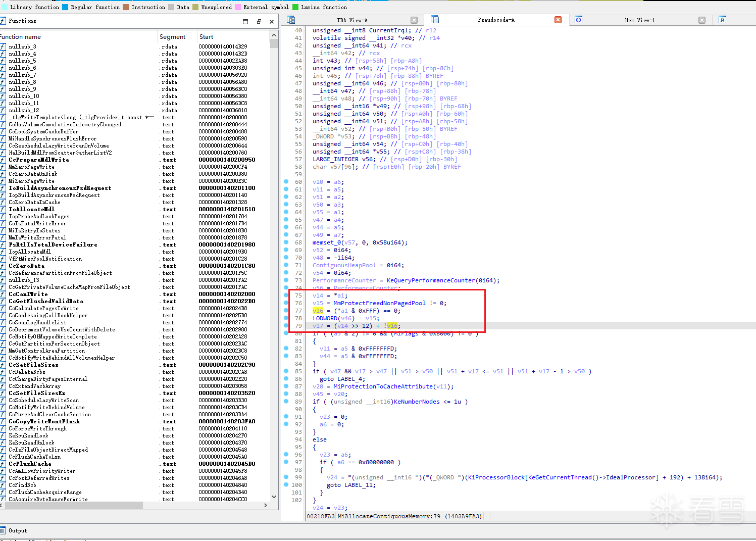The image size is (756, 541).
Task: Float the Functions panel with the restore icon
Action: tap(259, 21)
